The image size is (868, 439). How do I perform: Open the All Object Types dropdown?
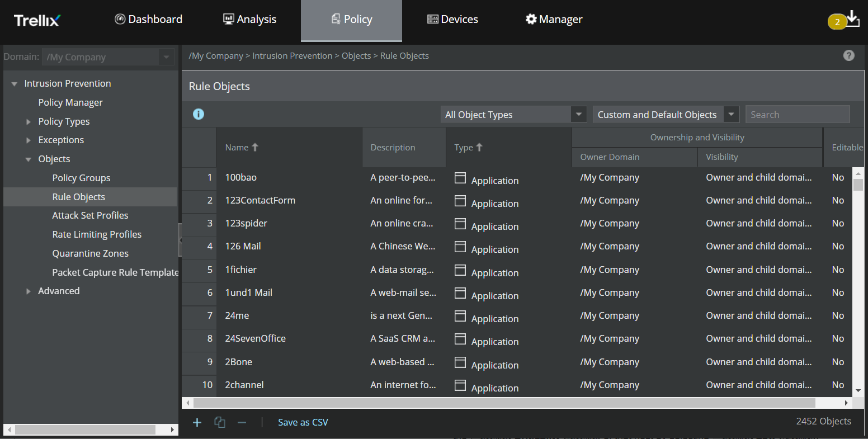(513, 114)
